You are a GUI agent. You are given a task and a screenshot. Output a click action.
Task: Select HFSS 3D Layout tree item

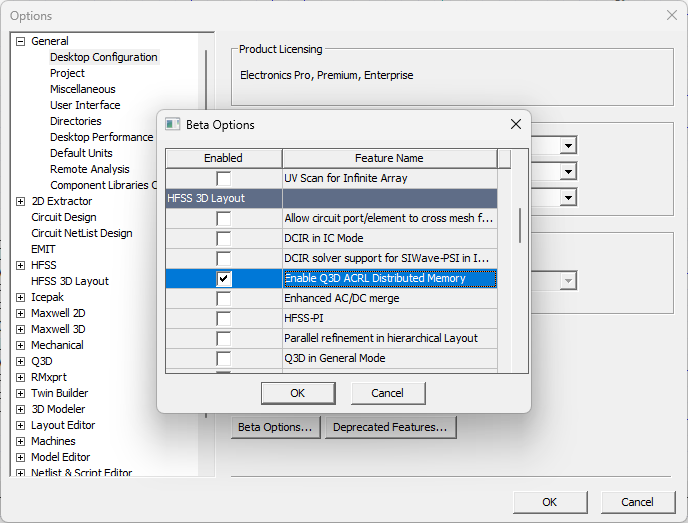tap(70, 281)
